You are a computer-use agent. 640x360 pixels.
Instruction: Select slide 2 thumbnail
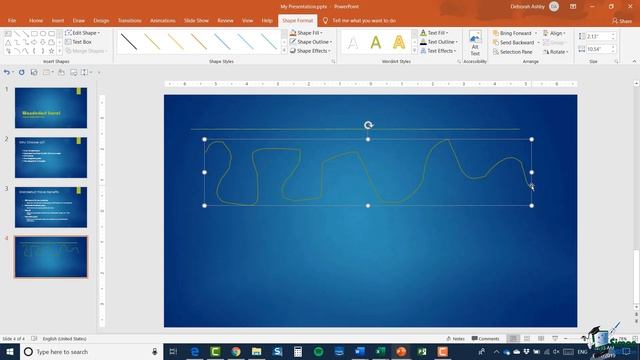click(x=51, y=158)
